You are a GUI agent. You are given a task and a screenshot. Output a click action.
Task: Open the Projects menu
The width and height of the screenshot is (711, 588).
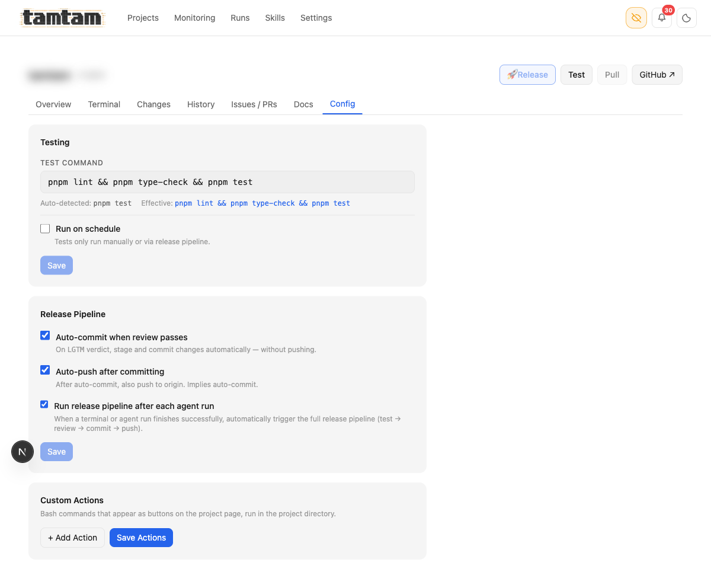143,18
